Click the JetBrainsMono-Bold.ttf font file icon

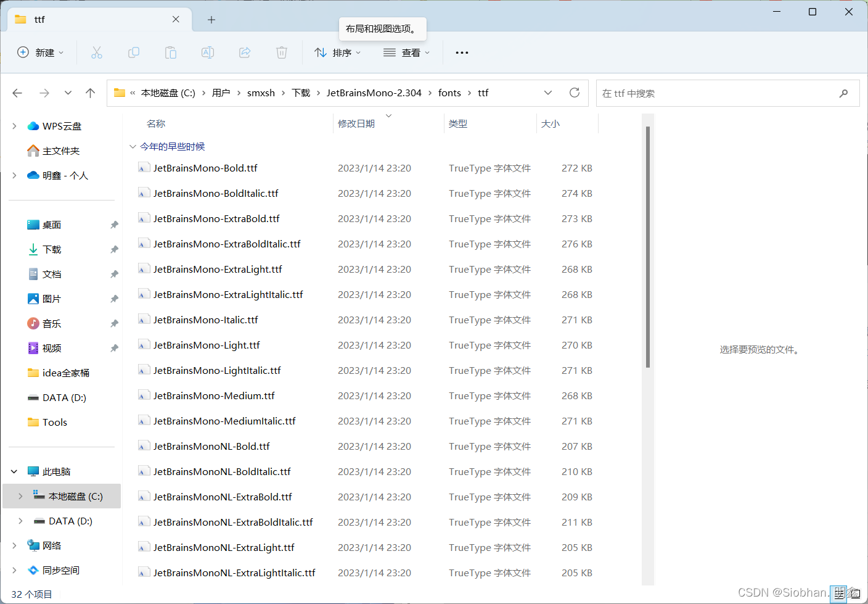tap(144, 168)
